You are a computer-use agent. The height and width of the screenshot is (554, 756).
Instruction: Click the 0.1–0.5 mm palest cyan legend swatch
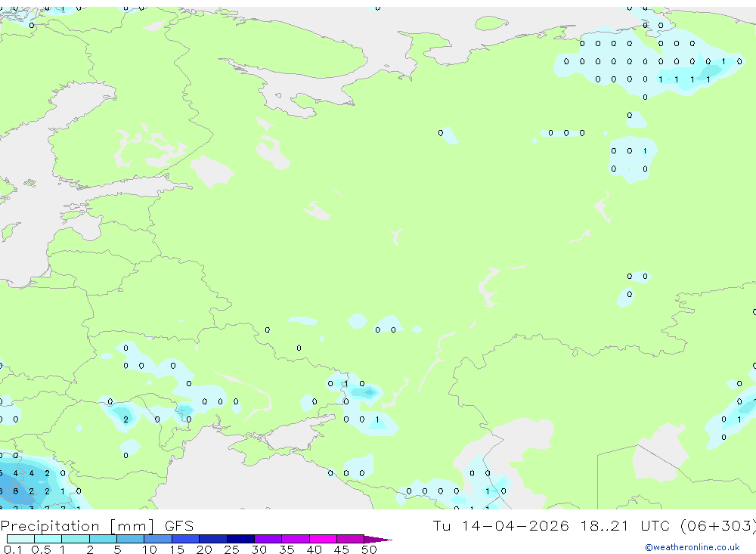coord(20,539)
